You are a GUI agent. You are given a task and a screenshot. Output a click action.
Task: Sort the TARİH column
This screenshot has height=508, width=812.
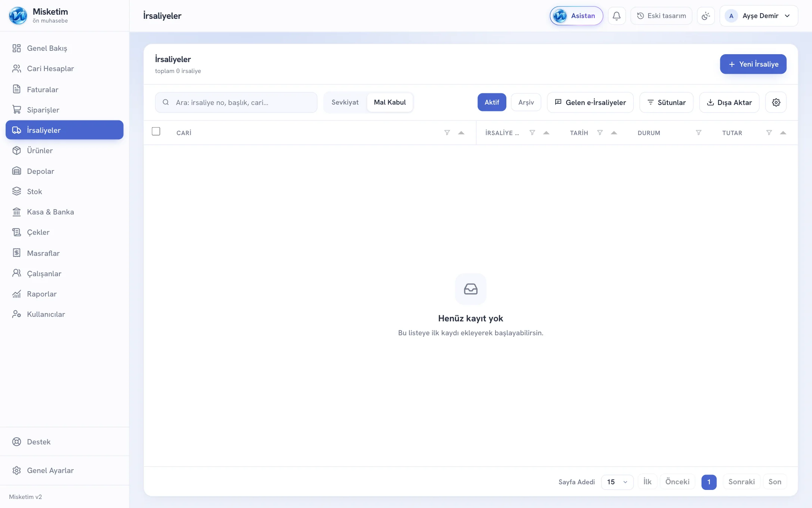[x=614, y=132]
